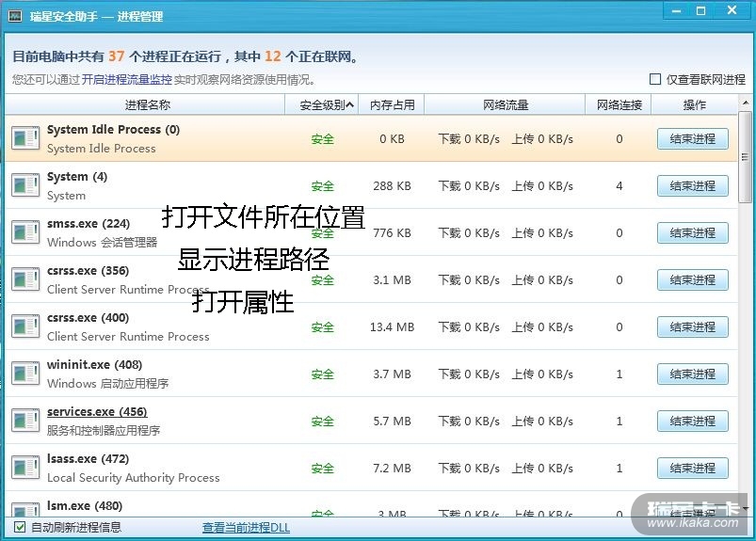Click 结束进程 for smss.exe

point(692,233)
